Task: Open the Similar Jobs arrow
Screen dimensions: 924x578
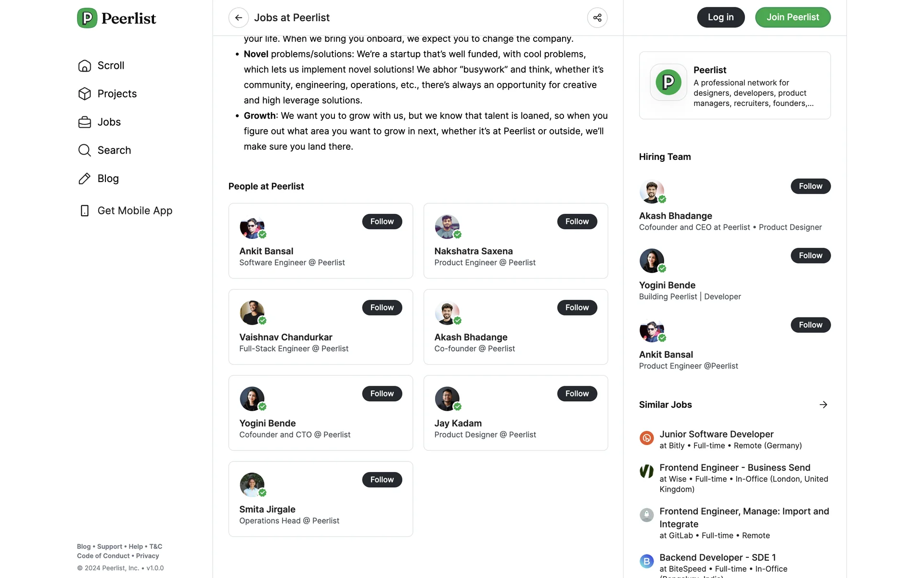Action: pyautogui.click(x=823, y=405)
